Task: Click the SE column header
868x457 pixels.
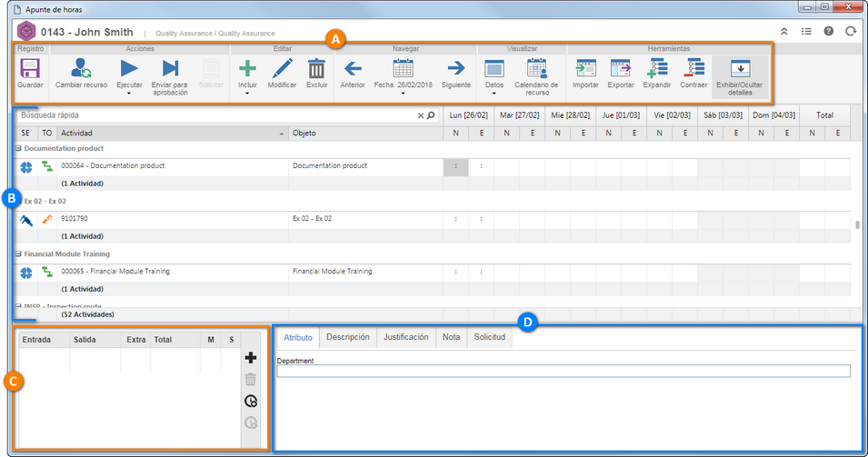Action: pos(25,134)
